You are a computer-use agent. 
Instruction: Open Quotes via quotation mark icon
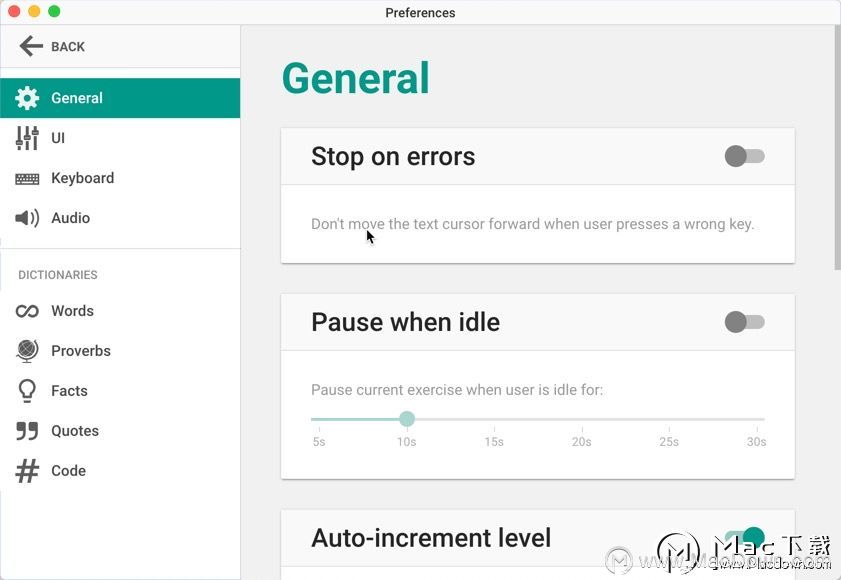[x=27, y=431]
